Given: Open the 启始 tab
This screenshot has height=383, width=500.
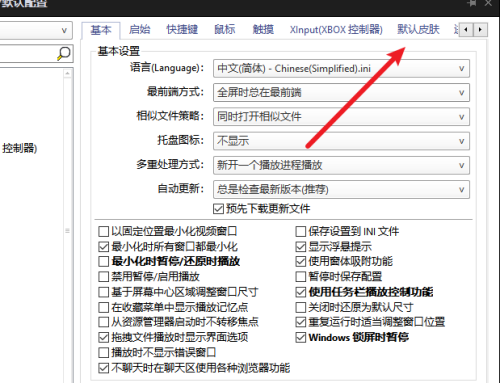Looking at the screenshot, I should (139, 30).
